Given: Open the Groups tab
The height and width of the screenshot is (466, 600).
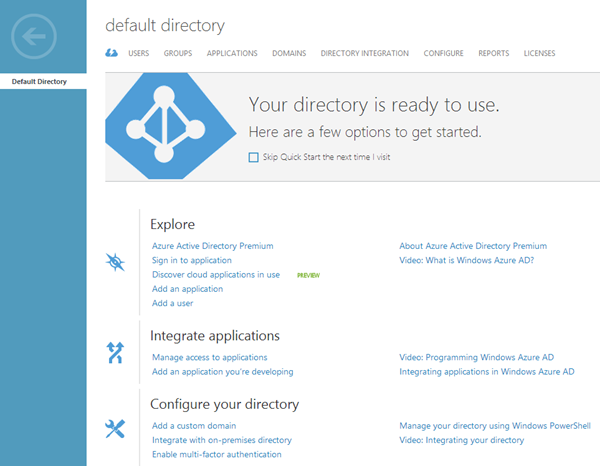Looking at the screenshot, I should point(178,53).
